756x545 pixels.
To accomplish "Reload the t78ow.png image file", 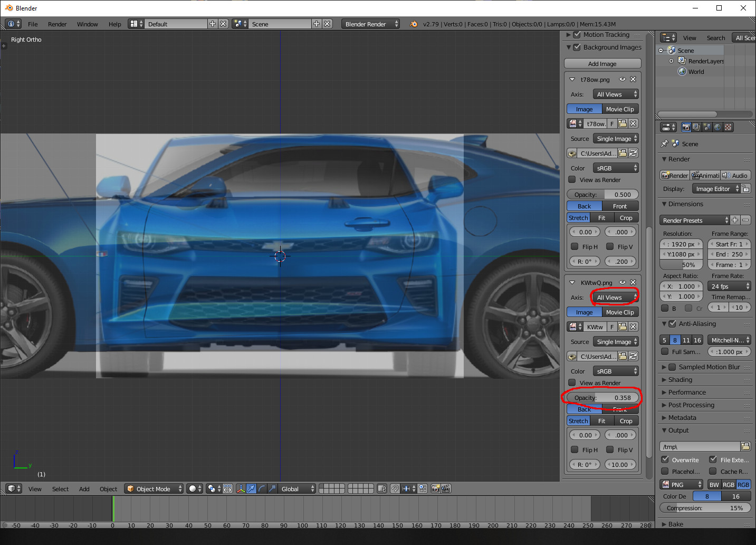I will [x=634, y=153].
